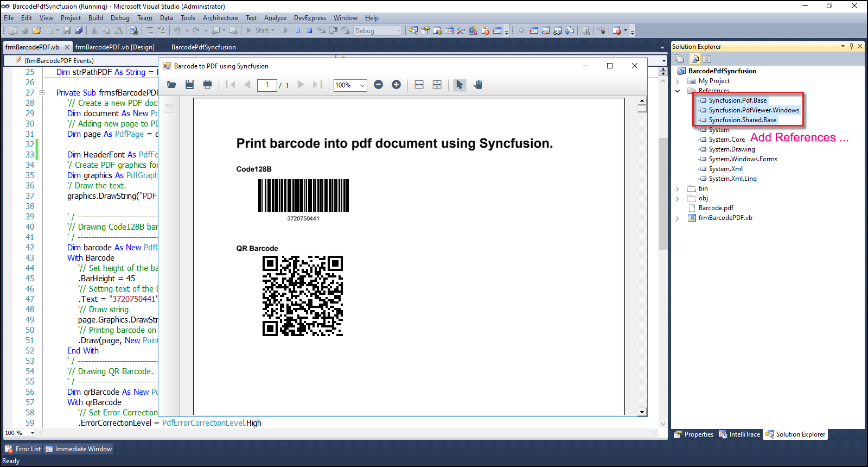
Task: Go to previous page in PDF viewer
Action: tap(247, 85)
